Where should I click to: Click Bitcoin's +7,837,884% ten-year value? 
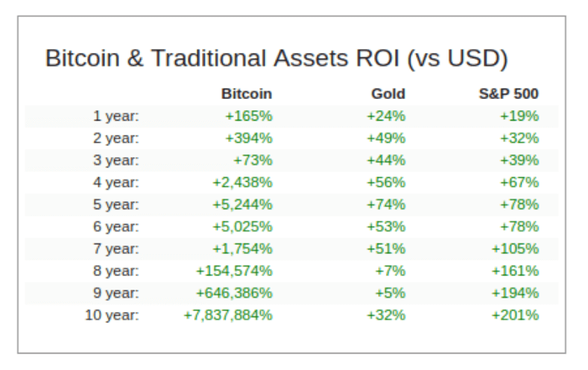point(227,315)
